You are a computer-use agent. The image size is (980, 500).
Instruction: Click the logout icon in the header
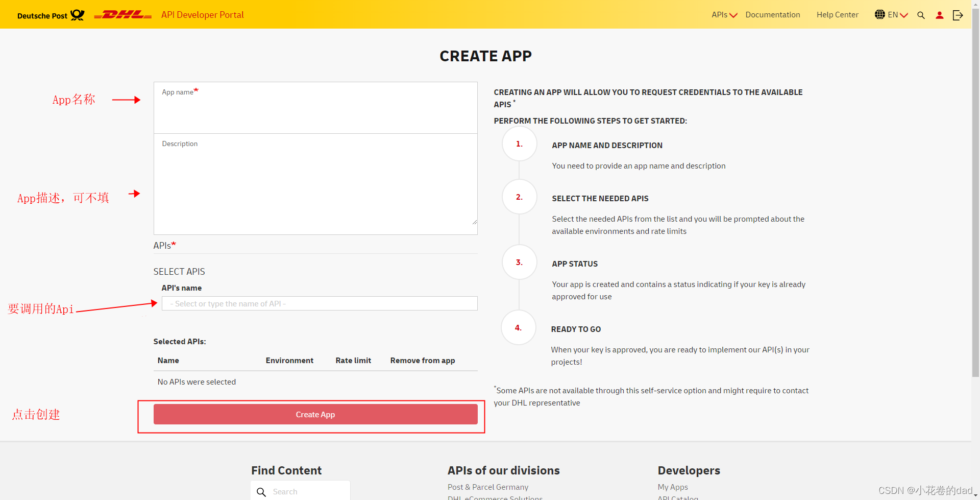tap(958, 15)
